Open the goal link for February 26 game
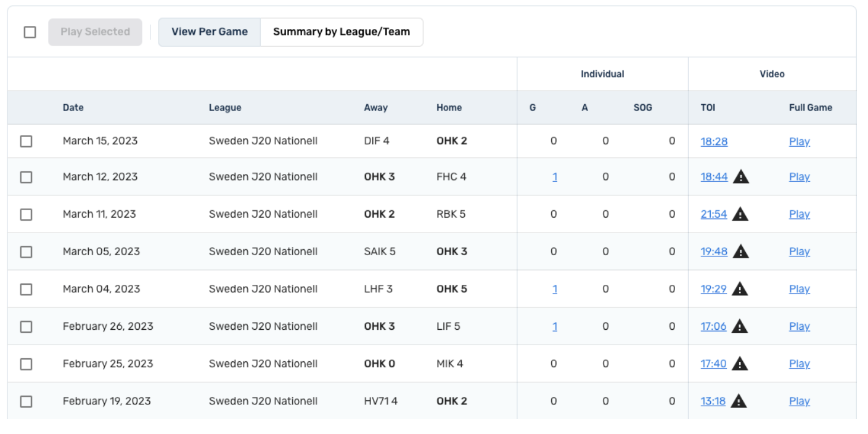The width and height of the screenshot is (868, 434). [x=555, y=327]
